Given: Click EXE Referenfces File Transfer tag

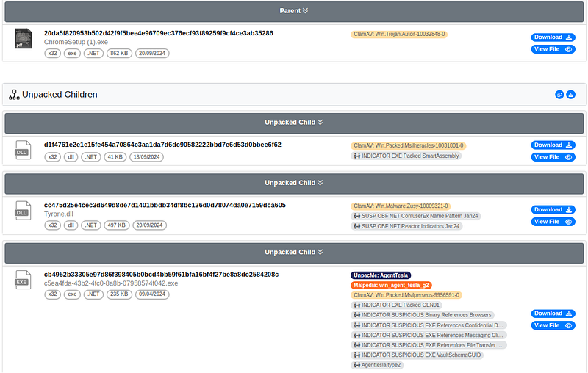Looking at the screenshot, I should [x=429, y=345].
